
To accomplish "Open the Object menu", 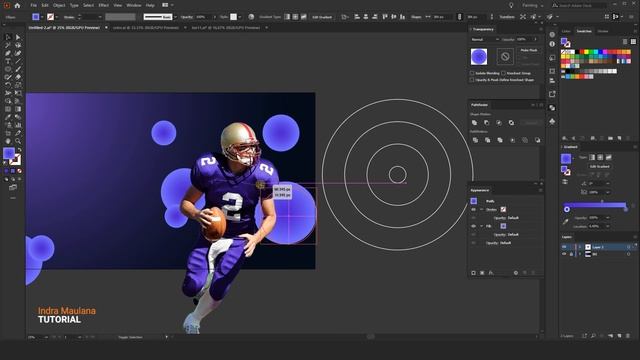I will click(x=59, y=5).
